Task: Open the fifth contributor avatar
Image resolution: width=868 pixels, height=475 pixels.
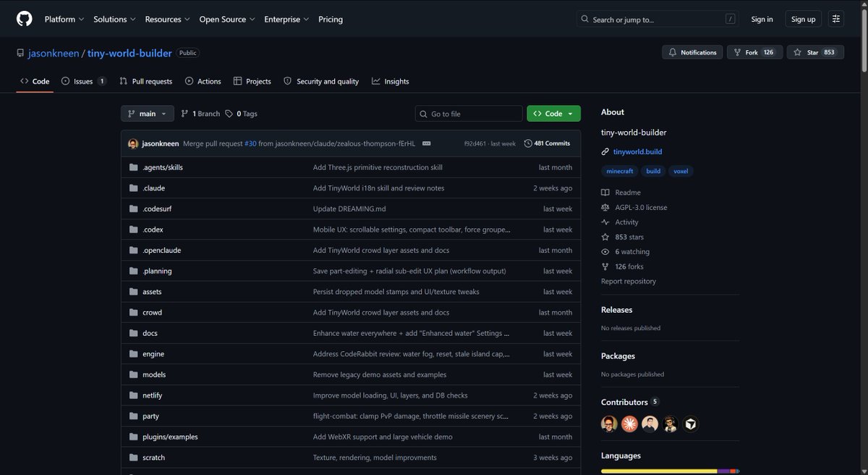Action: point(691,424)
